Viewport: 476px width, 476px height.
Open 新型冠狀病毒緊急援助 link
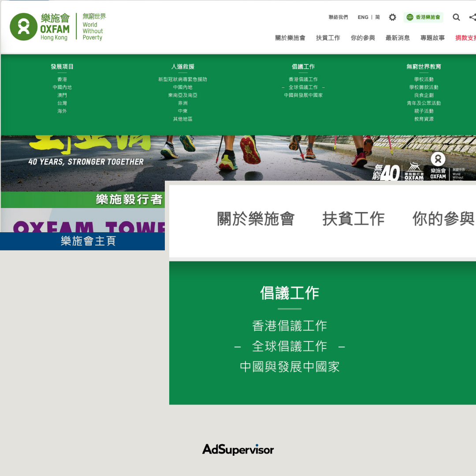coord(182,79)
